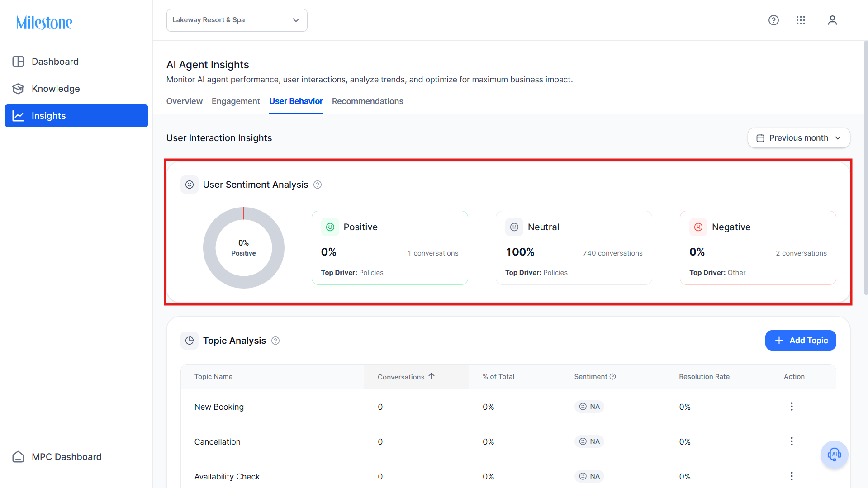Click the red Negative frown icon
868x488 pixels.
click(x=698, y=227)
